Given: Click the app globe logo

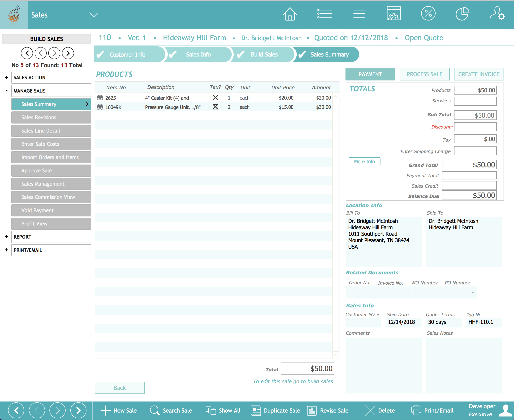Looking at the screenshot, I should pos(14,14).
